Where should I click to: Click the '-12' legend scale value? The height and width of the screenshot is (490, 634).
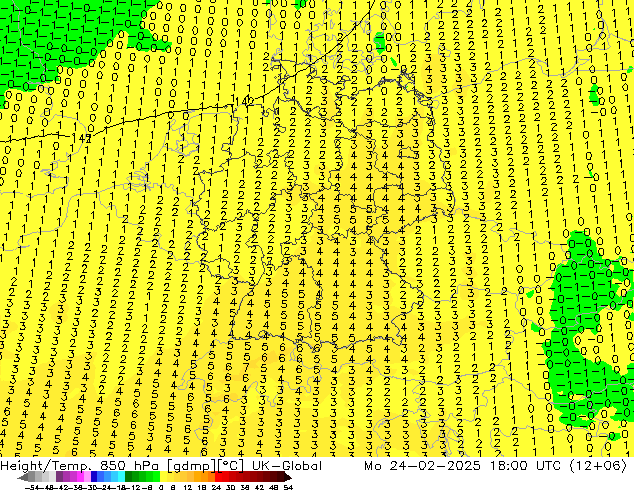[133, 488]
